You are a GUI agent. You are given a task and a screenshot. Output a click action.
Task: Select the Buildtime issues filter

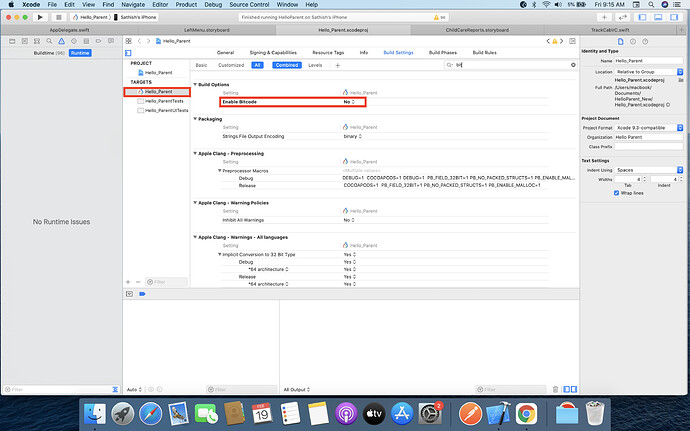(49, 53)
